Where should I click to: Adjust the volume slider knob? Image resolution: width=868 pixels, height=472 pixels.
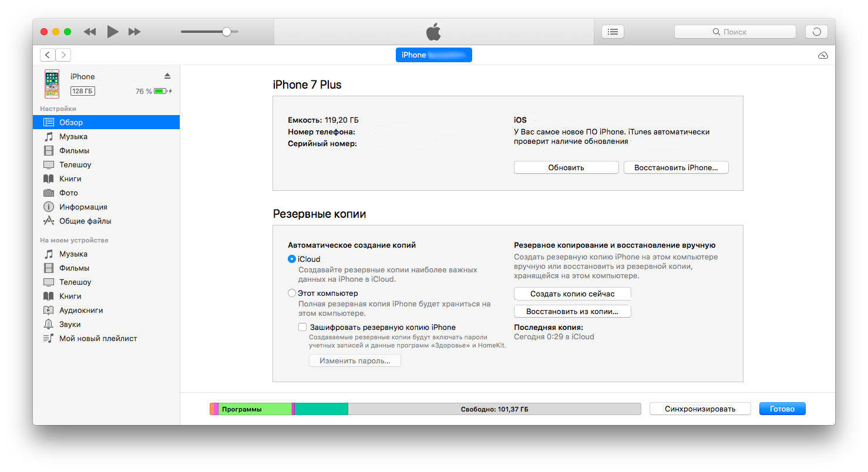click(x=227, y=32)
